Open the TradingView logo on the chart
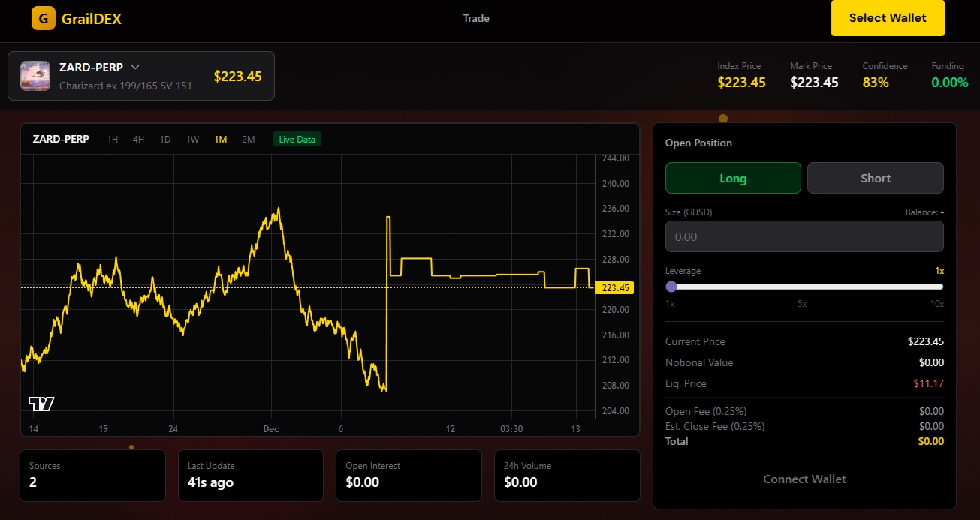Screen dimensions: 980x520 pyautogui.click(x=40, y=404)
